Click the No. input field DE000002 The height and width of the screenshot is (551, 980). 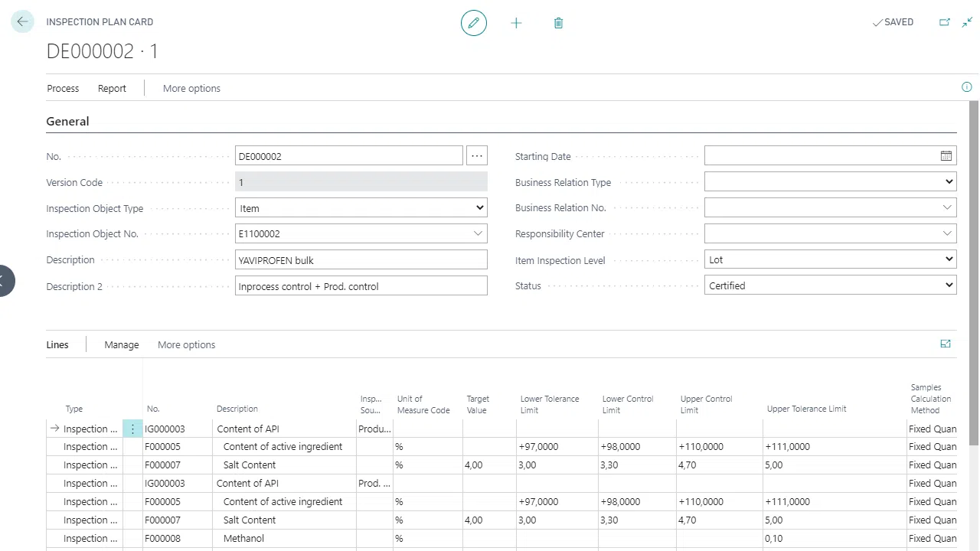[x=349, y=156]
